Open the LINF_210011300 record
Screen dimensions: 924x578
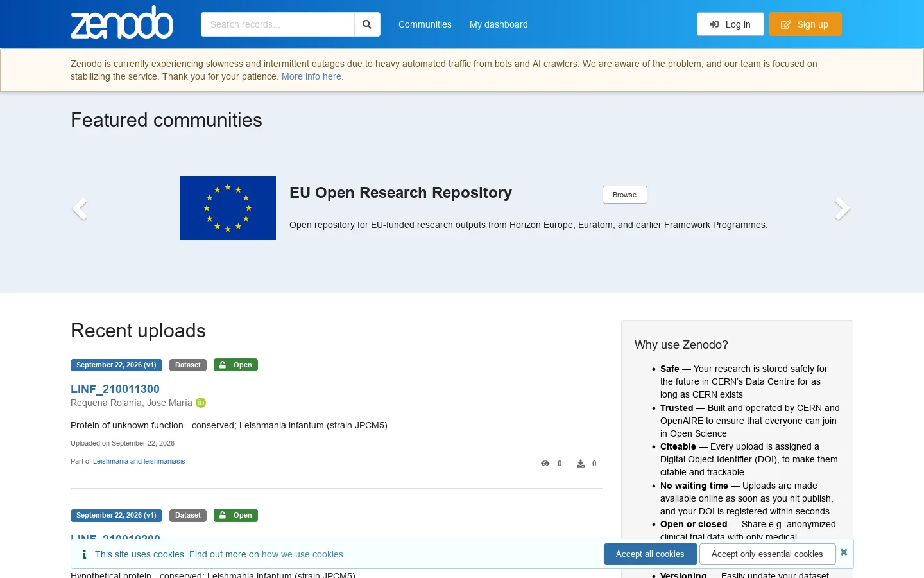115,389
